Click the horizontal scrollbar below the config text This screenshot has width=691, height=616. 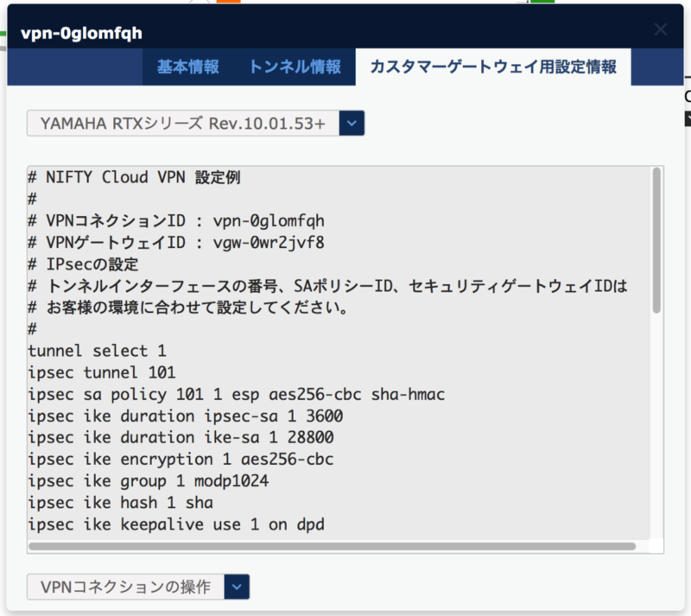click(337, 545)
